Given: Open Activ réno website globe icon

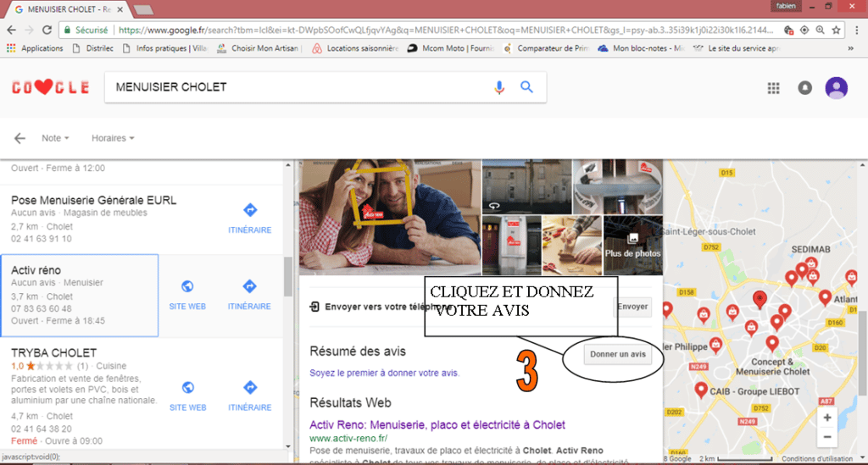Looking at the screenshot, I should point(187,286).
